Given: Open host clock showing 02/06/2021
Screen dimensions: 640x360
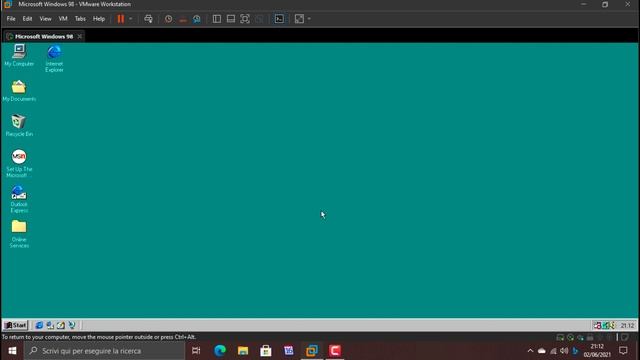Looking at the screenshot, I should tap(597, 351).
